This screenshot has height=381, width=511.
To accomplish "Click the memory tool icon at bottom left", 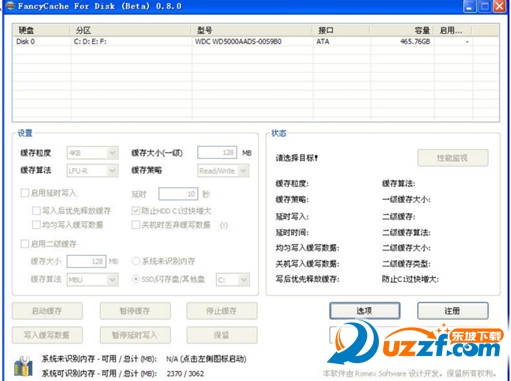I will (x=23, y=366).
